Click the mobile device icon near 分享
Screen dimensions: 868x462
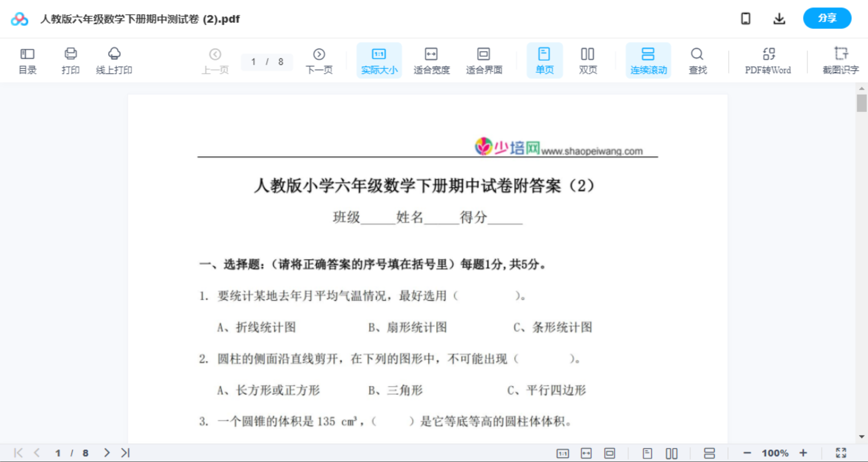(x=746, y=18)
